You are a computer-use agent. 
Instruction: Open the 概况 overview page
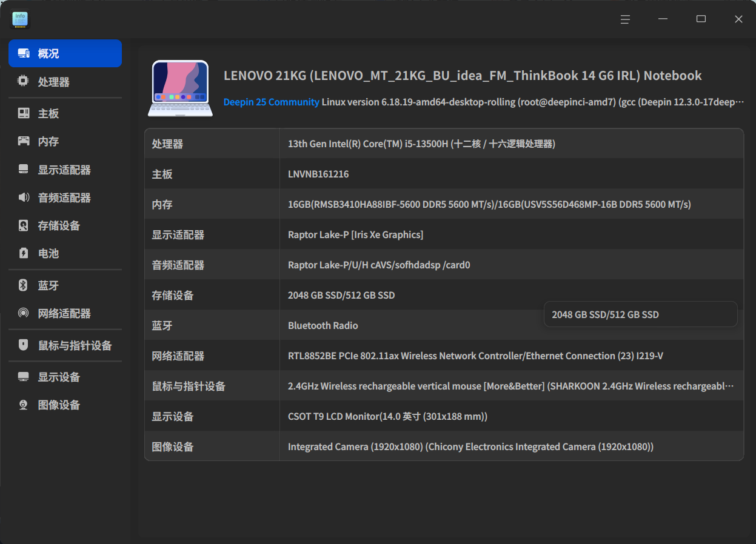pos(65,53)
